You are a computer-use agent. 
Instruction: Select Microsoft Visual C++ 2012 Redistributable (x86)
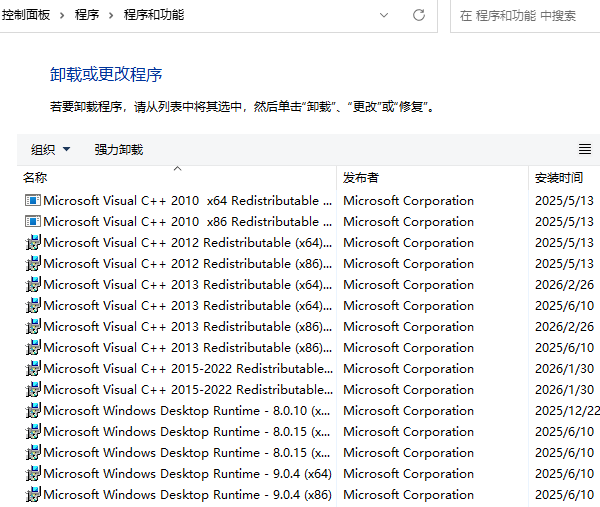(x=188, y=264)
